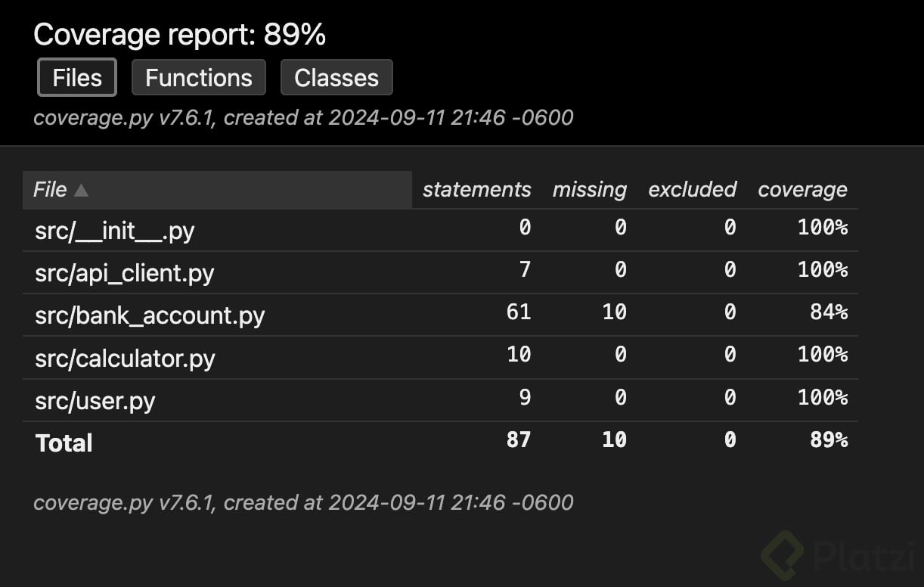Sort table by excluded column

[692, 190]
